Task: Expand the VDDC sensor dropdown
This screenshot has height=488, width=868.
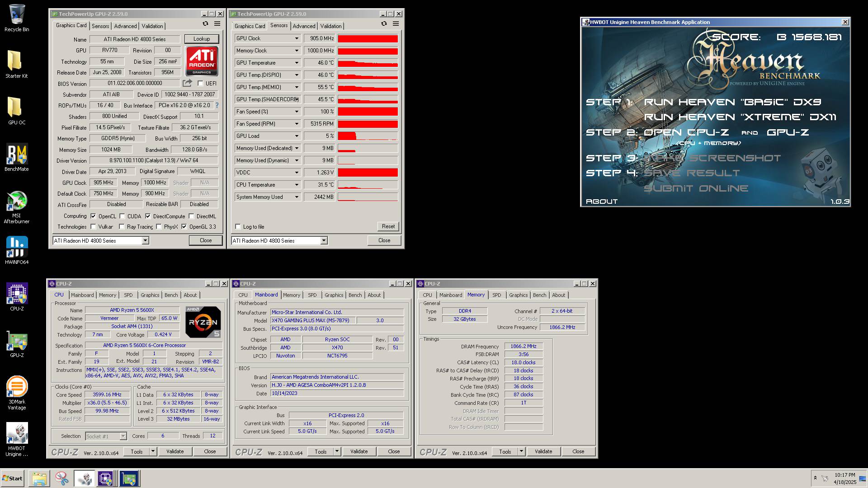Action: click(x=297, y=173)
